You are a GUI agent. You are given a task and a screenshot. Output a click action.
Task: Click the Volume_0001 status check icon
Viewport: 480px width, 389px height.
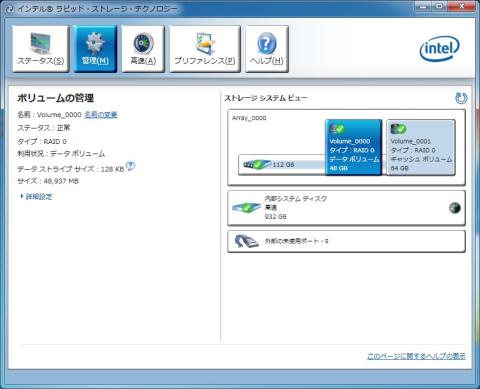coord(398,128)
